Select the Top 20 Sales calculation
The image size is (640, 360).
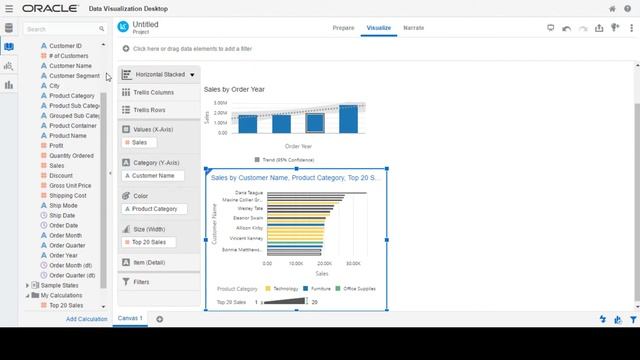[x=66, y=305]
